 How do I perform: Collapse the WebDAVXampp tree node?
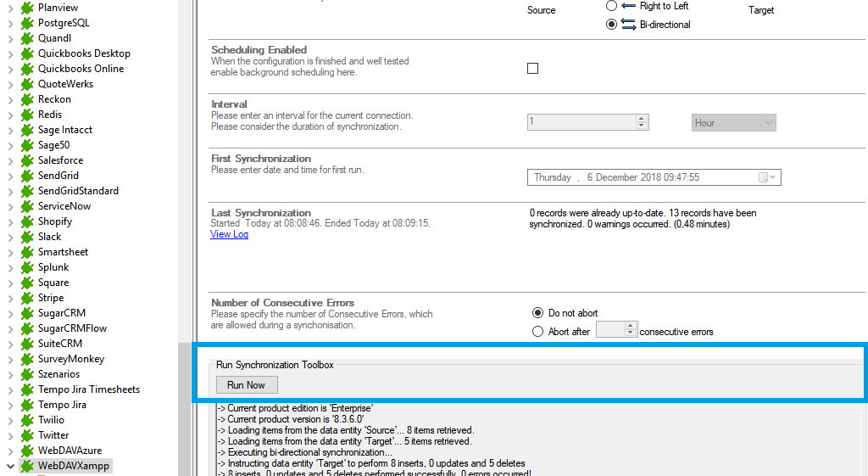point(10,466)
